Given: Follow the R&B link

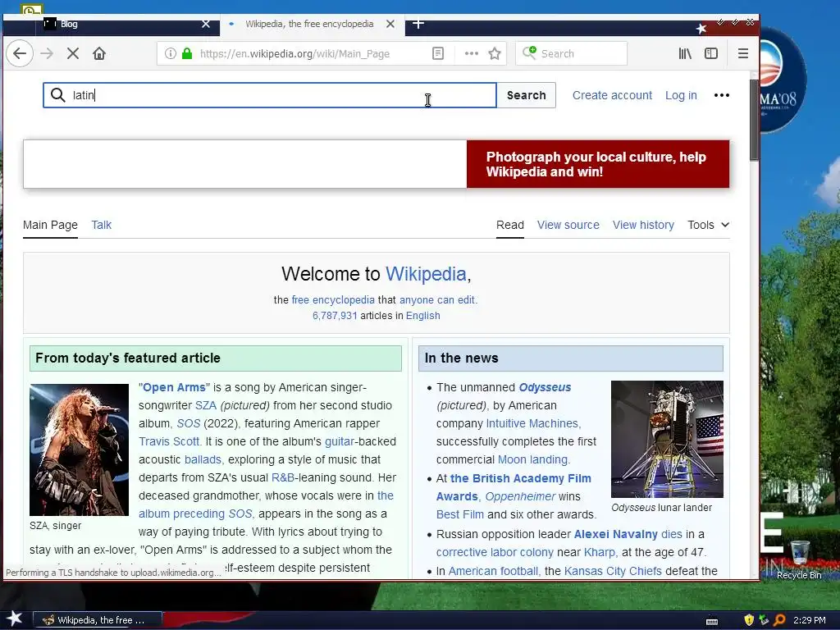Looking at the screenshot, I should tap(283, 477).
